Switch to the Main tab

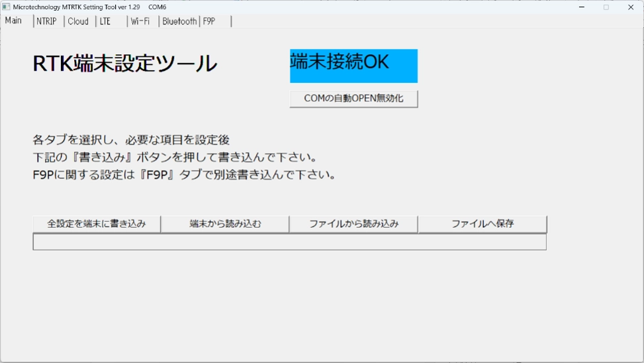(17, 21)
